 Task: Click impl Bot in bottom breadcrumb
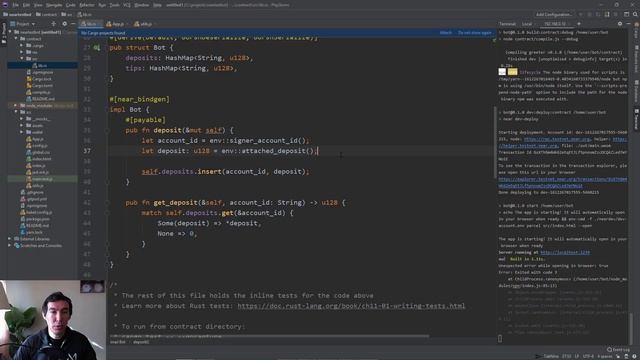tap(118, 342)
